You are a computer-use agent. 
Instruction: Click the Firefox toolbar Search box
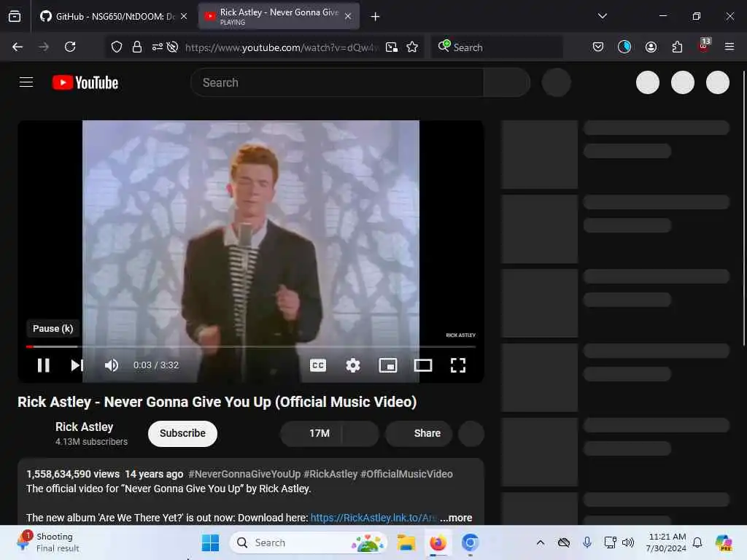click(497, 47)
